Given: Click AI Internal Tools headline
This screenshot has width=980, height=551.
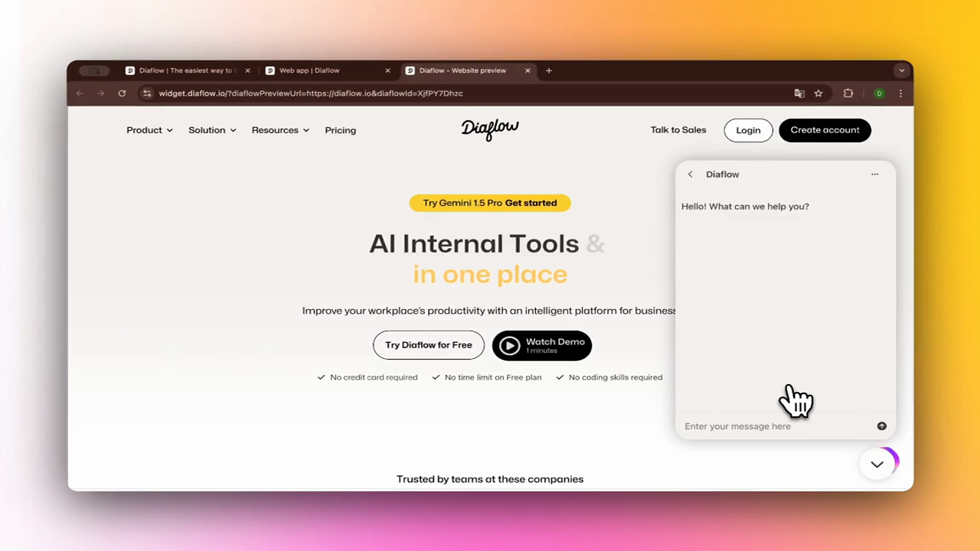Looking at the screenshot, I should click(474, 244).
